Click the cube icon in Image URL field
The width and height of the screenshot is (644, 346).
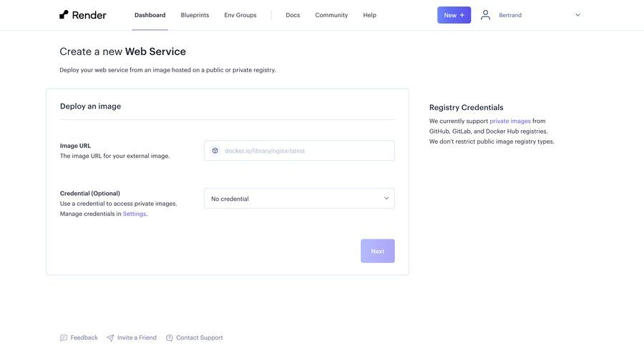(215, 151)
